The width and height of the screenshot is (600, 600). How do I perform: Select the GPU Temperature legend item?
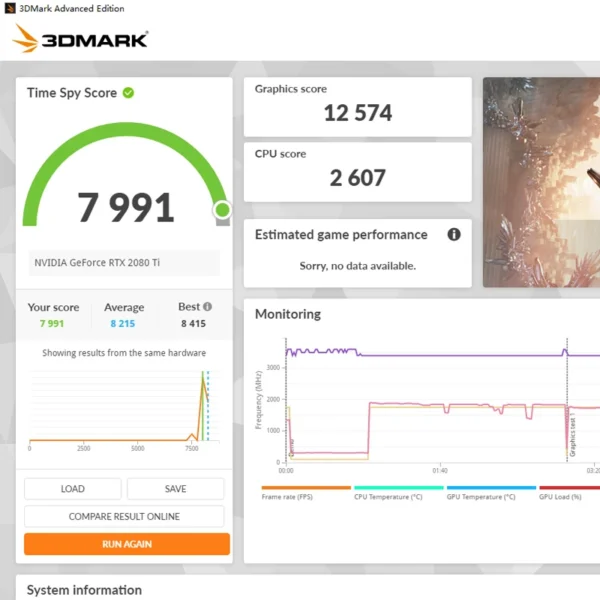(491, 493)
